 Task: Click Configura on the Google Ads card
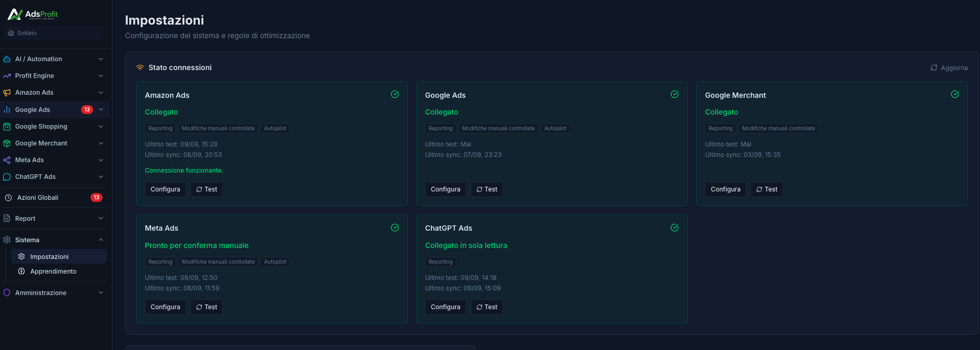point(446,189)
